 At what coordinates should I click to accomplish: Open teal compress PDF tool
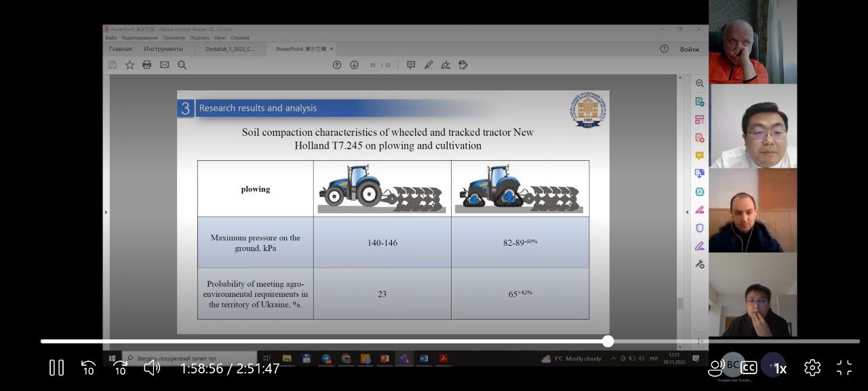click(x=700, y=192)
